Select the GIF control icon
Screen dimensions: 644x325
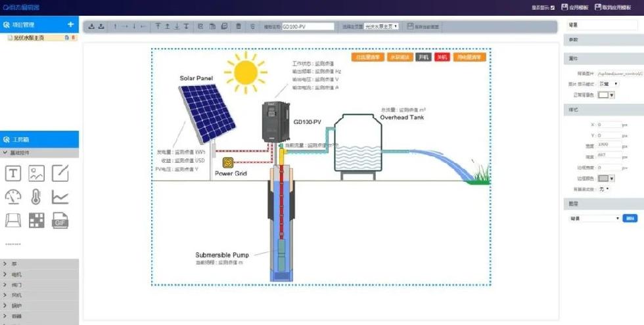[60, 220]
